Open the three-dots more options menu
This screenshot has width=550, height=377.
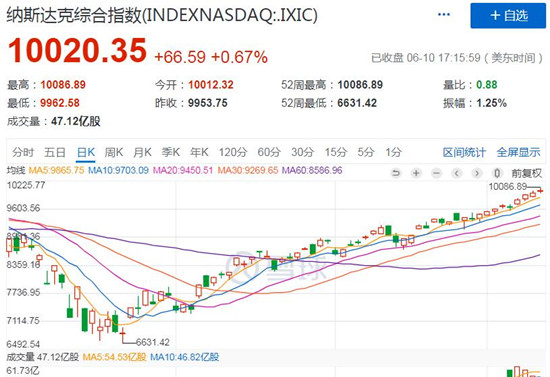444,15
